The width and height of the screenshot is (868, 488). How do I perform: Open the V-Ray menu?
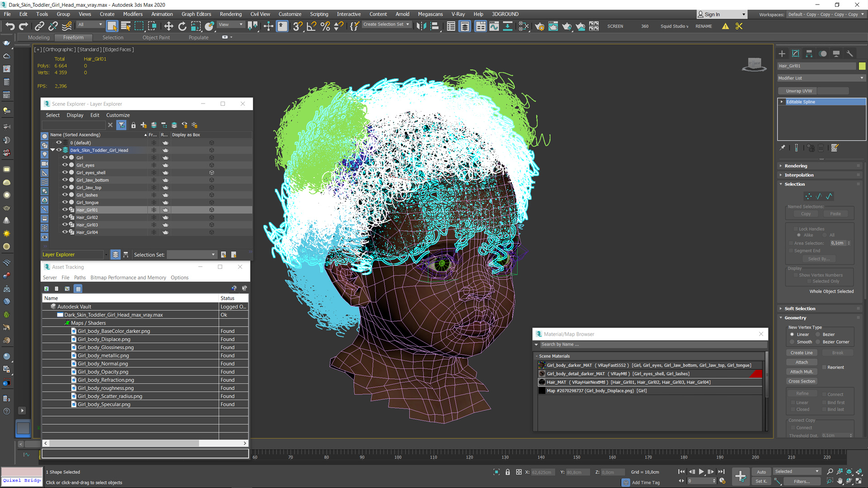[458, 14]
